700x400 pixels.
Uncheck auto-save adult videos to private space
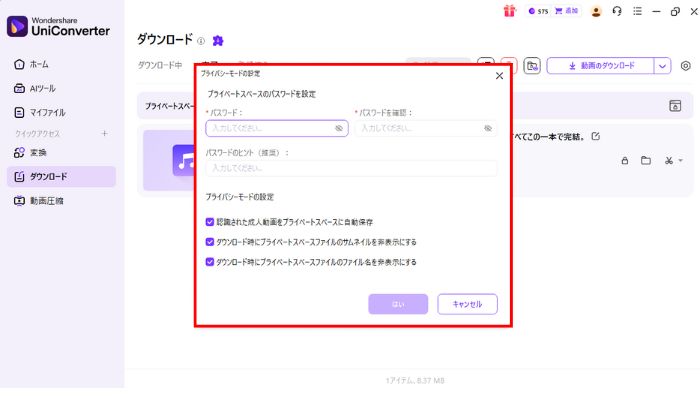(x=209, y=222)
